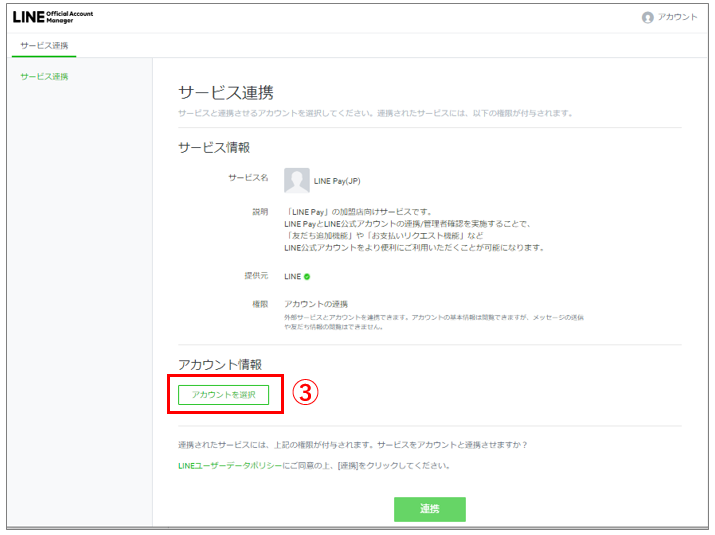715x535 pixels.
Task: Click the サービス名 label
Action: (248, 177)
